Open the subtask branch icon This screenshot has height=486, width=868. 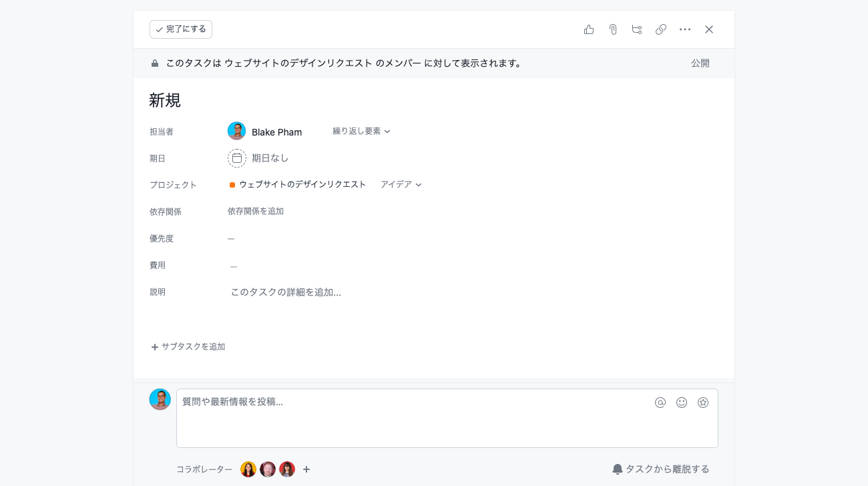[637, 29]
